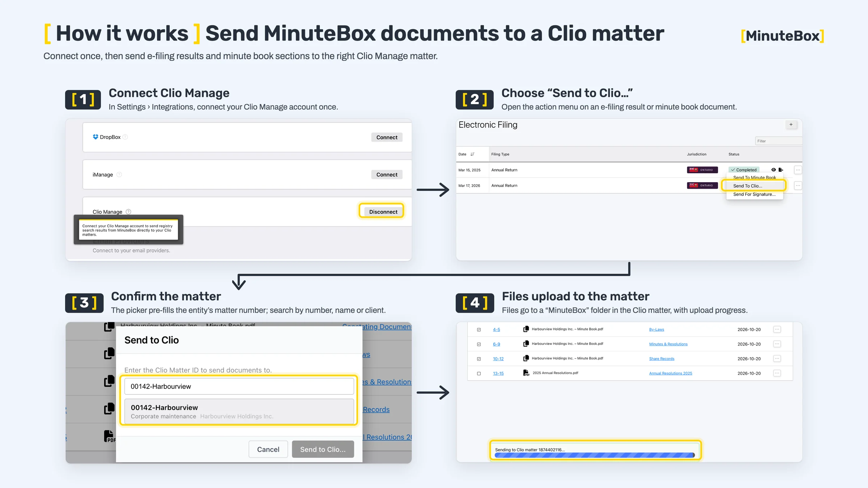Click Disconnect for Clio Manage
The image size is (868, 488).
(x=383, y=212)
